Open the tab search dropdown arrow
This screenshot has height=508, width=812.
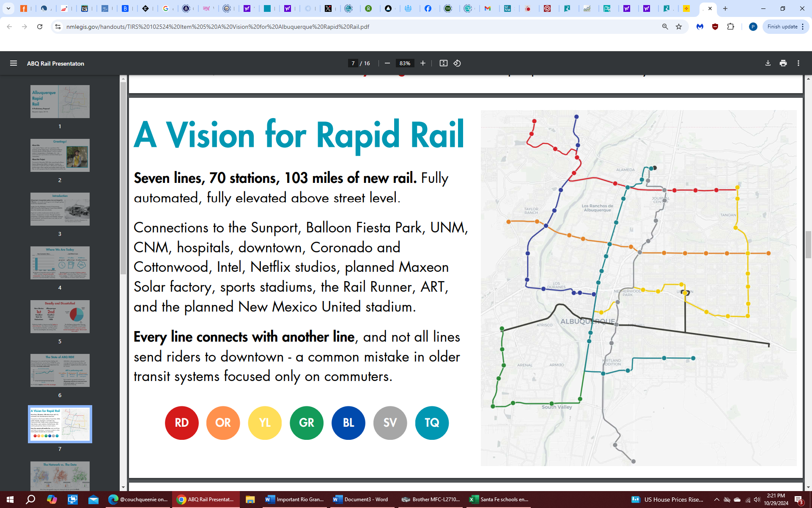pos(8,8)
